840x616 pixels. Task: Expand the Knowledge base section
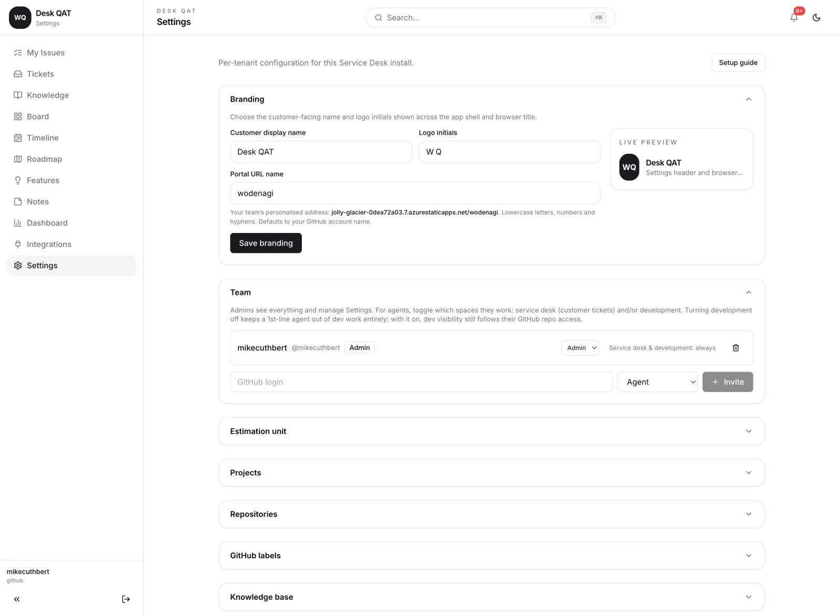click(491, 597)
